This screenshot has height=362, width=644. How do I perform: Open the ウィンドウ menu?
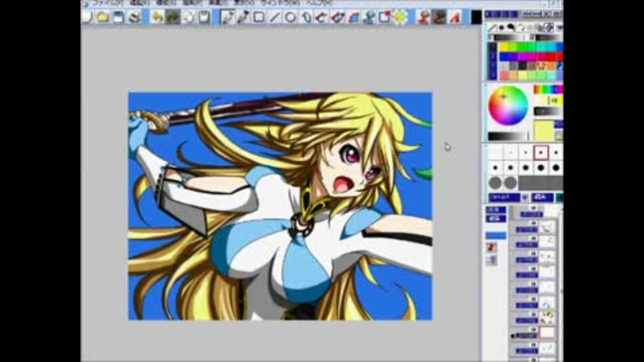coord(280,3)
